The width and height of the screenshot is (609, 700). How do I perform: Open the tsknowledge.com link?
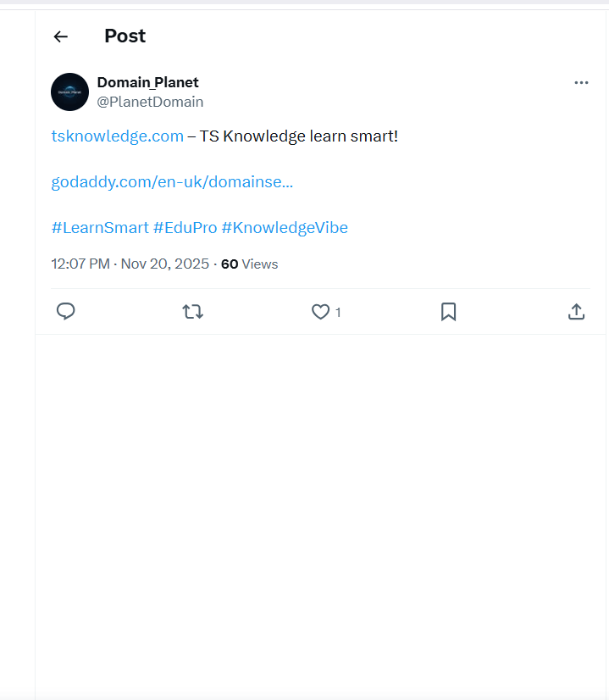[x=117, y=136]
